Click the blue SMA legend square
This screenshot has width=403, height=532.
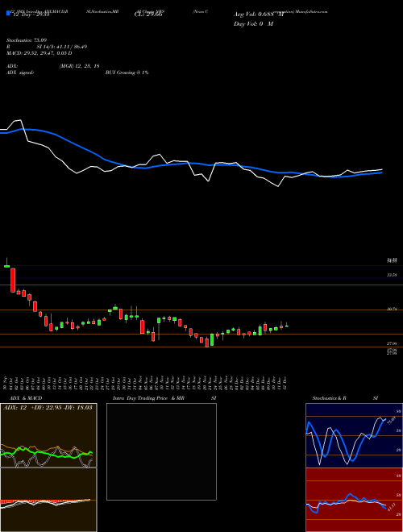coord(8,13)
